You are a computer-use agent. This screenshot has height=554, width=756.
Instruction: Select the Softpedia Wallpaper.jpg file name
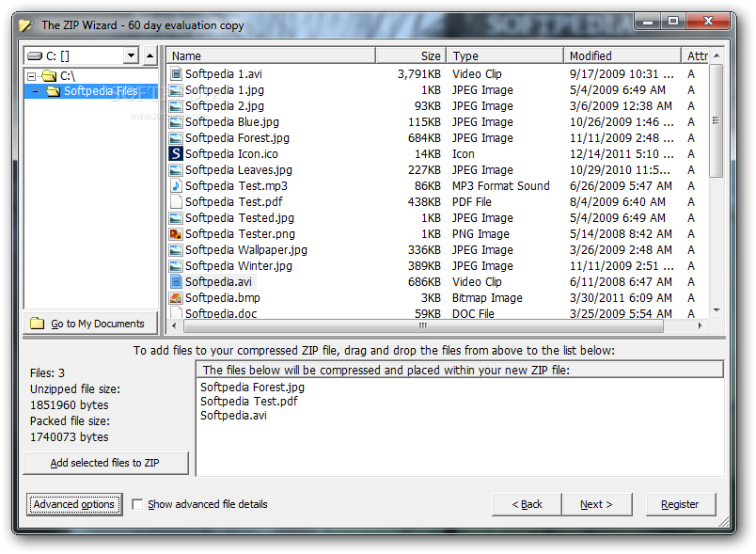tap(246, 250)
